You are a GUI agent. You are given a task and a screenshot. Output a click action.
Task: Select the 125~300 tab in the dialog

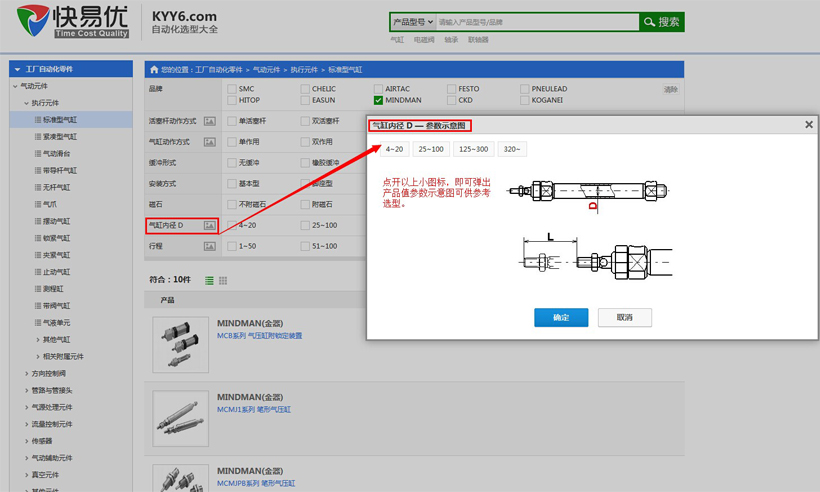[473, 149]
